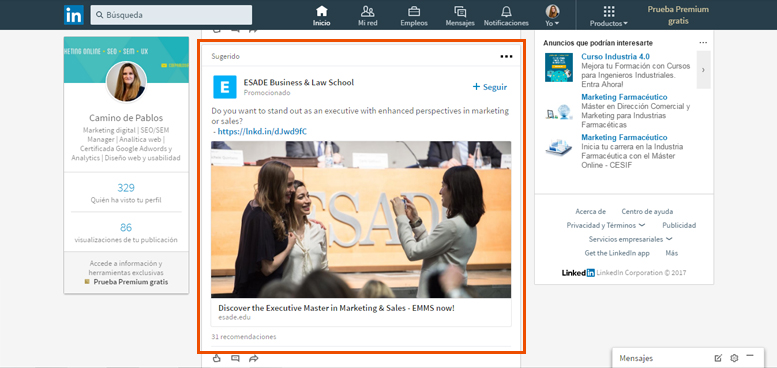Click the ESADE company logo
The width and height of the screenshot is (777, 368).
224,87
